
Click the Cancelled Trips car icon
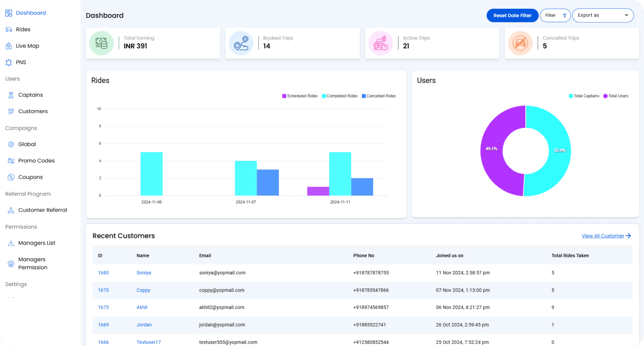click(520, 43)
